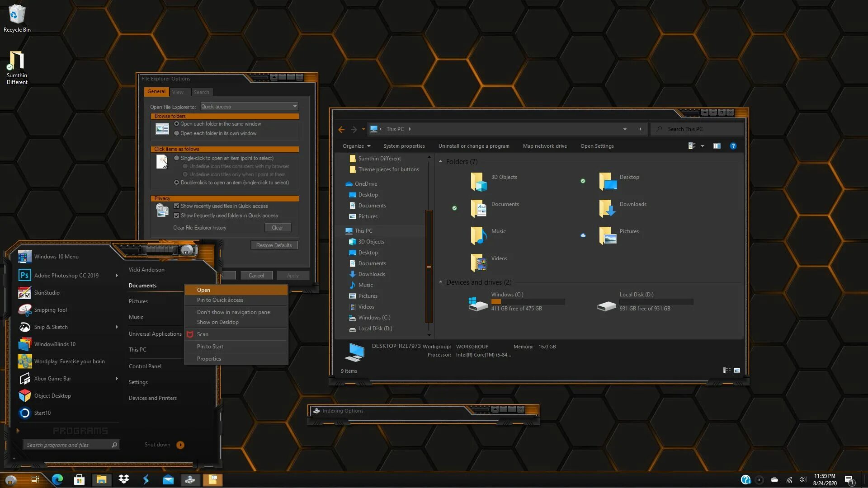Switch to the View tab
The width and height of the screenshot is (868, 488).
pyautogui.click(x=178, y=92)
